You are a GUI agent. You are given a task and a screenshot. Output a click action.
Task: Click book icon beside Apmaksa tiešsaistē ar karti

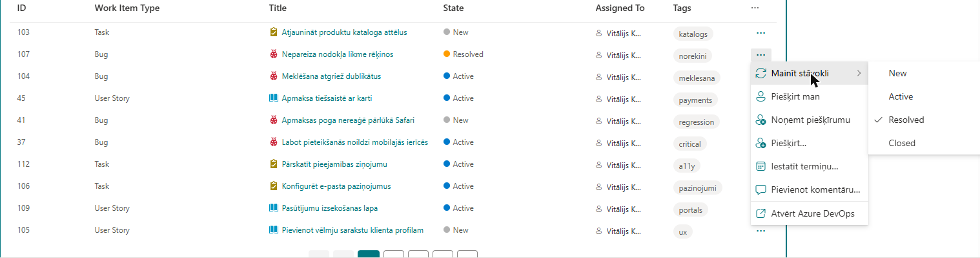coord(273,98)
